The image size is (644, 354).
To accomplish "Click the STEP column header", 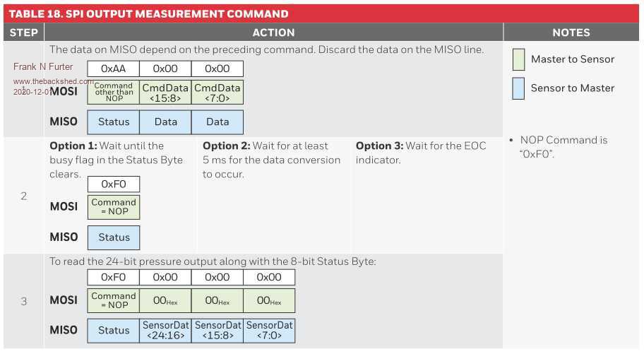I will tap(23, 33).
